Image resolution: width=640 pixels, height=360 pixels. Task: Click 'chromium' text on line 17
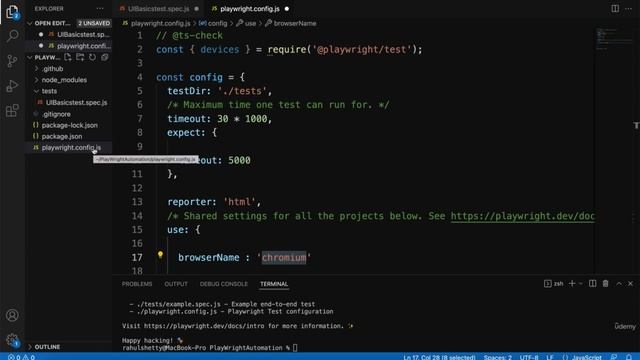point(284,258)
